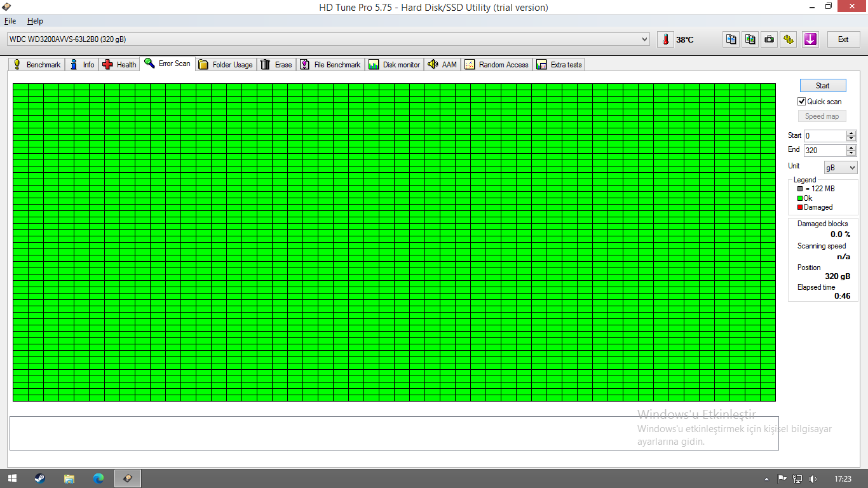868x488 pixels.
Task: Click the Start scan button
Action: pos(822,86)
